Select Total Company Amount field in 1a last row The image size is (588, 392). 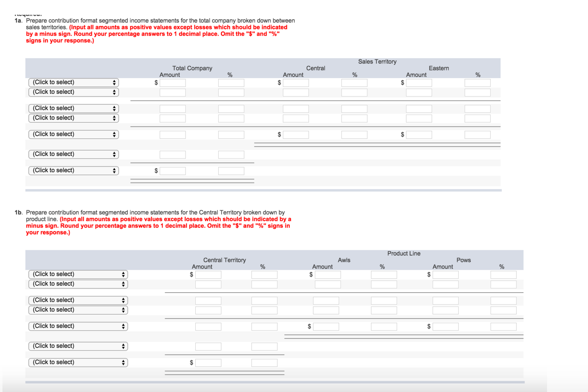click(172, 171)
